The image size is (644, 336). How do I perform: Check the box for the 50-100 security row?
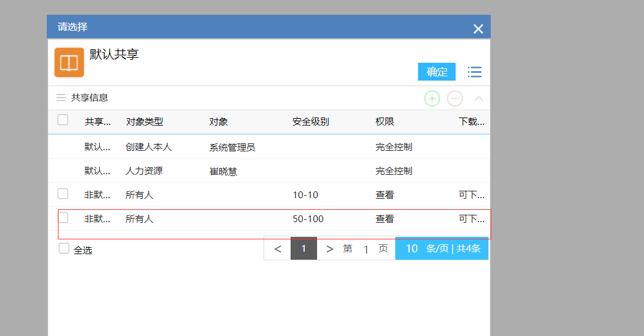point(63,218)
